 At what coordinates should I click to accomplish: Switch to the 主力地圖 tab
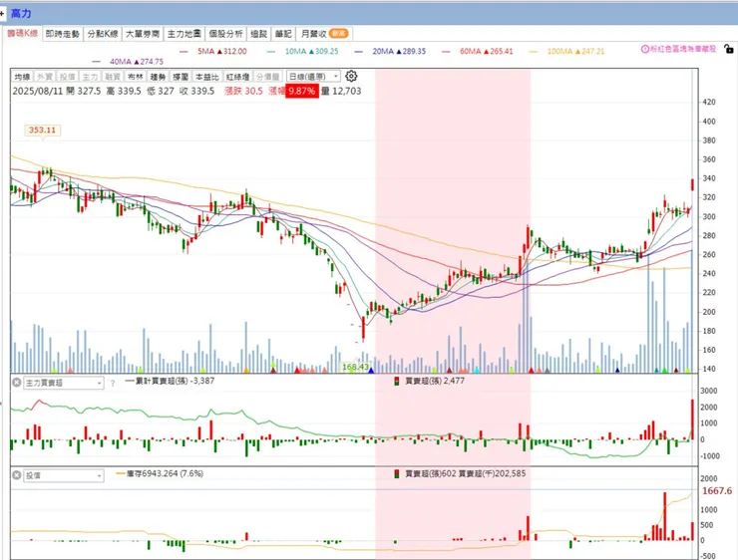[x=184, y=34]
